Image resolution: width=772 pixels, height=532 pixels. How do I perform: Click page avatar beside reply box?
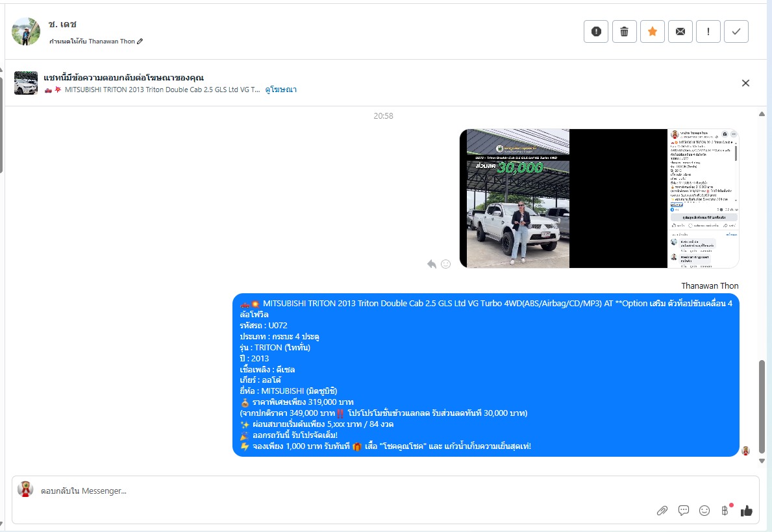pos(25,489)
